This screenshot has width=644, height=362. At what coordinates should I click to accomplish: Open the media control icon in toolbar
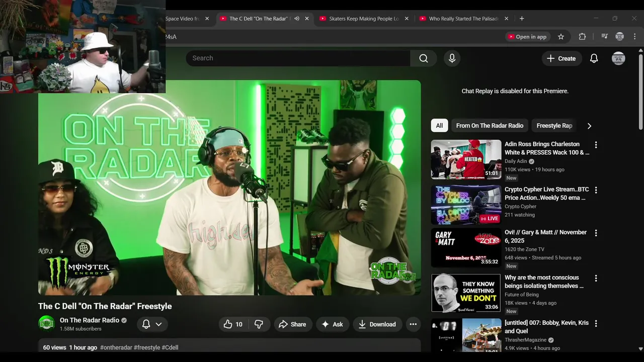(x=604, y=37)
